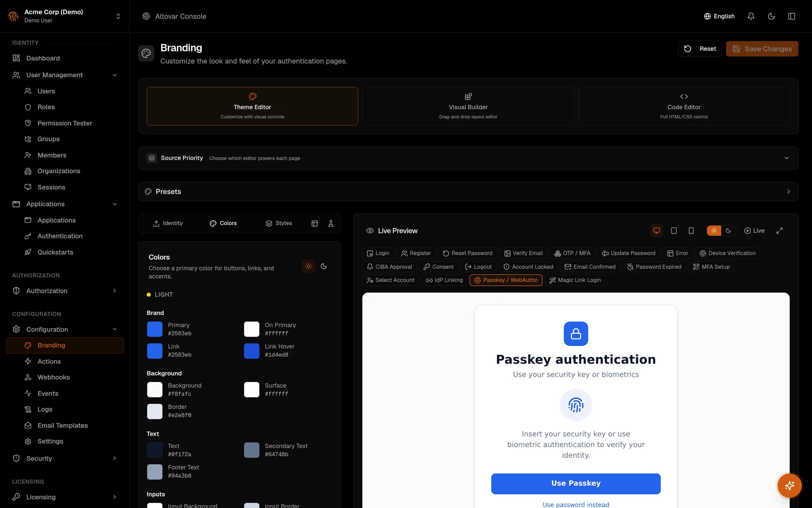Viewport: 812px width, 508px height.
Task: Click the Altovar Console fingerprint logo
Action: 146,16
